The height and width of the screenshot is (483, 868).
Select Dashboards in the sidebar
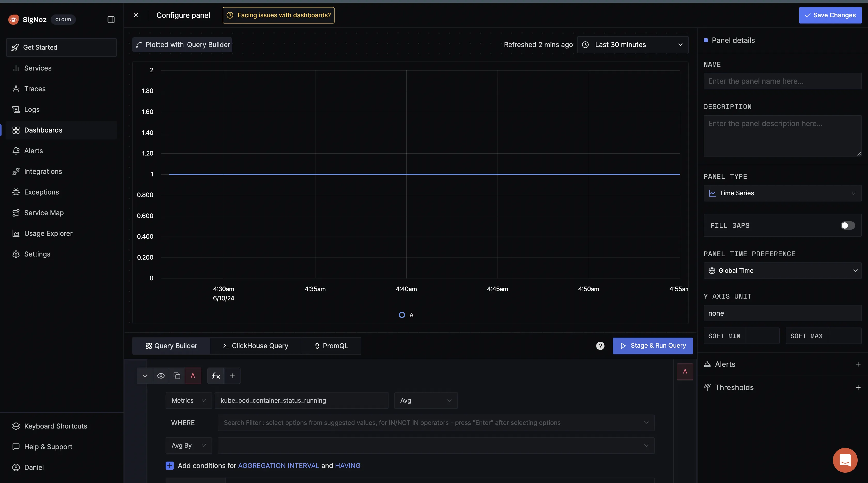point(61,130)
